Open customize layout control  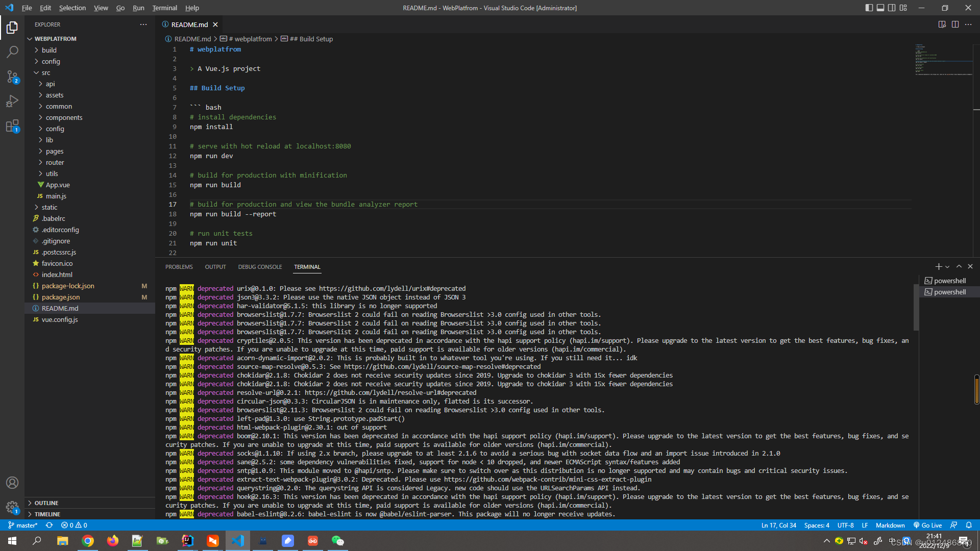point(903,8)
